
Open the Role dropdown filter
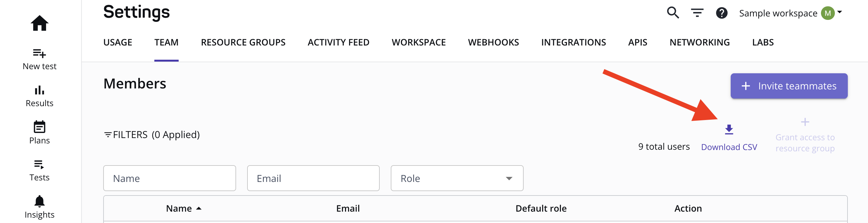tap(457, 178)
